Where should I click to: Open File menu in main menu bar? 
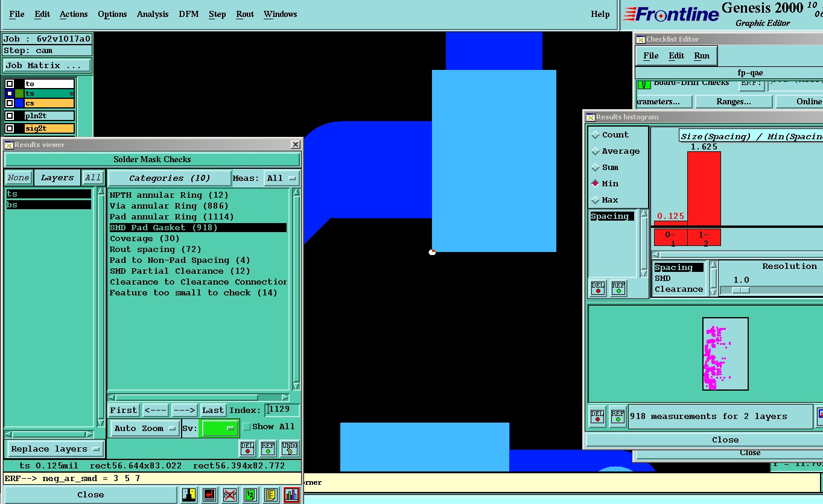tap(17, 14)
